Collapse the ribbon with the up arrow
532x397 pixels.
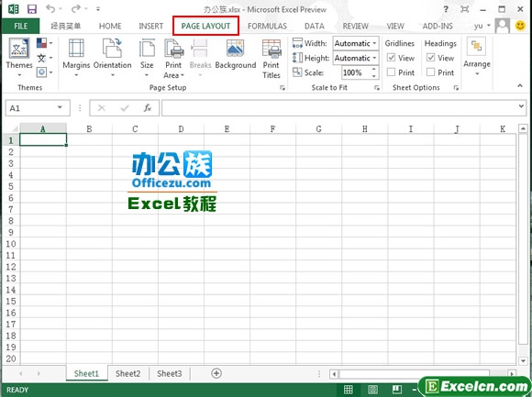[520, 86]
